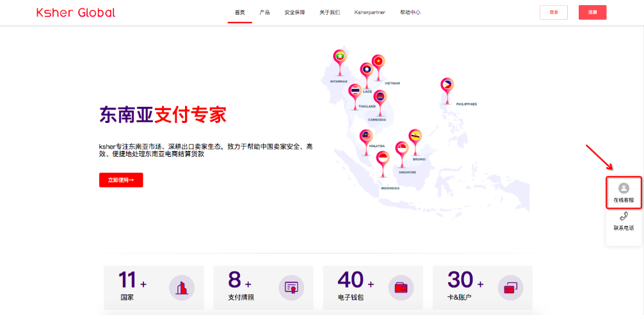Select the Myanmar flag map pin
644x315 pixels.
[x=339, y=58]
